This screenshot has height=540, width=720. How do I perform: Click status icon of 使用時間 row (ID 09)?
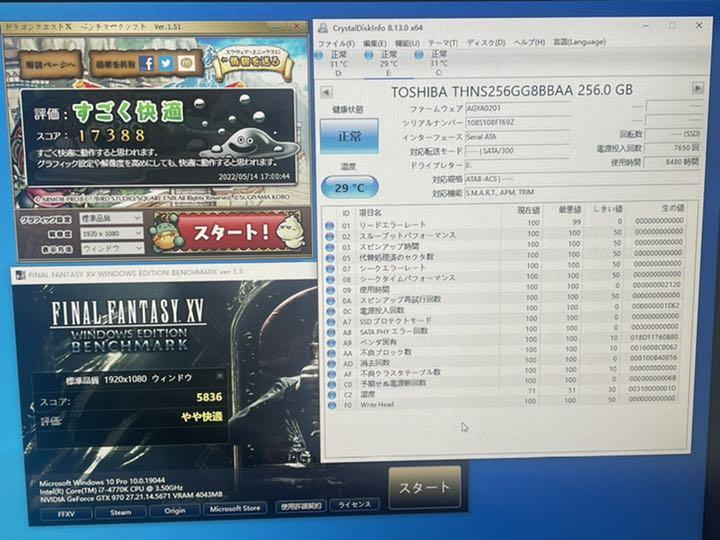(330, 290)
